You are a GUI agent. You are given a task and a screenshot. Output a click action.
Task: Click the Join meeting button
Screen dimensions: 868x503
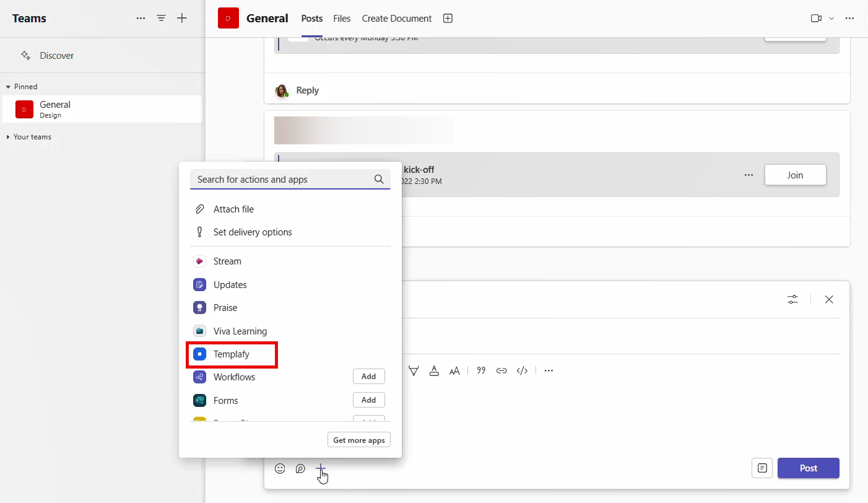(795, 175)
